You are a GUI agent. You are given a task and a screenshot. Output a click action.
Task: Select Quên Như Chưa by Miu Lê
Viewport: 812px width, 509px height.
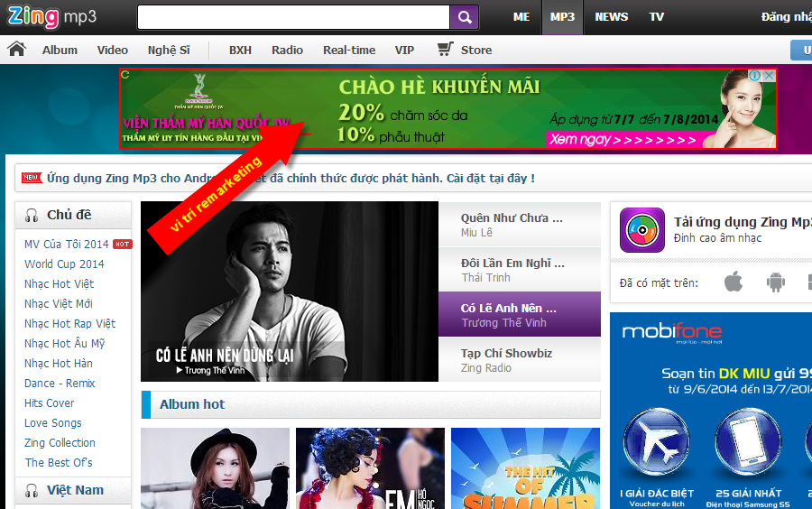pyautogui.click(x=520, y=224)
